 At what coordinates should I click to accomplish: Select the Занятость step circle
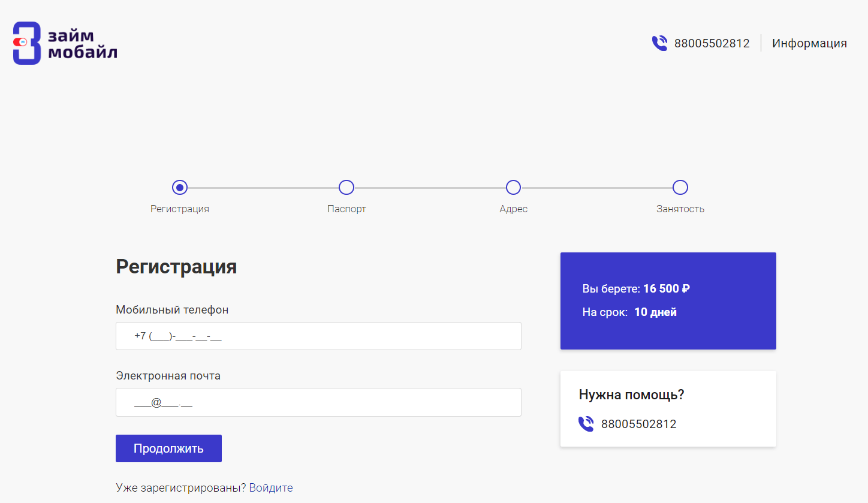click(680, 188)
